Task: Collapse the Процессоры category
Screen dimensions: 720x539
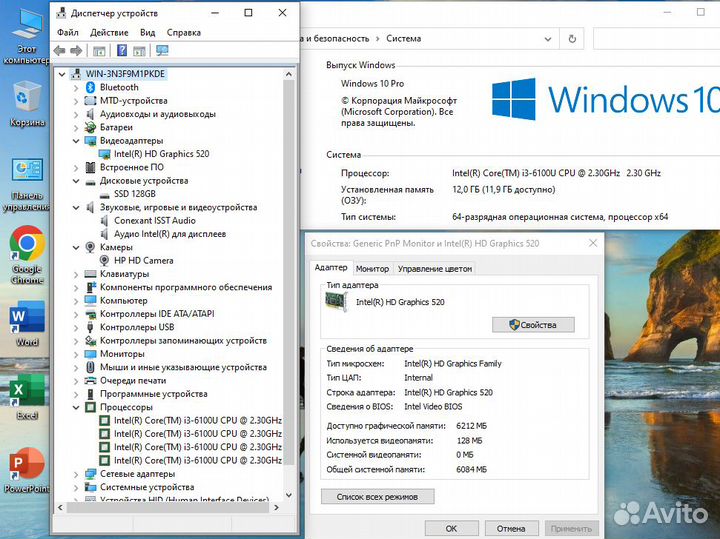Action: pyautogui.click(x=76, y=407)
